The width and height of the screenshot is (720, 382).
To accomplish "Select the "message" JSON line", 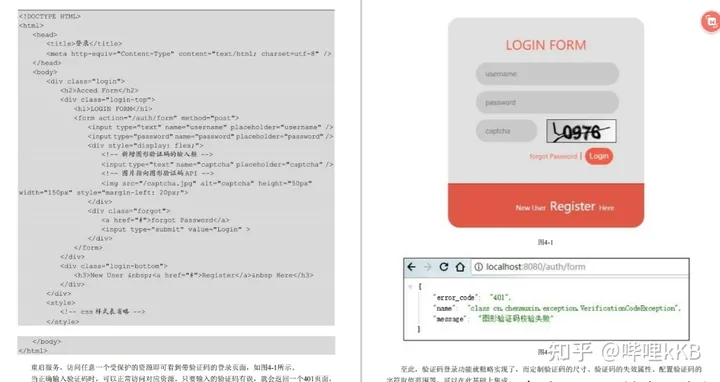I will coord(493,319).
